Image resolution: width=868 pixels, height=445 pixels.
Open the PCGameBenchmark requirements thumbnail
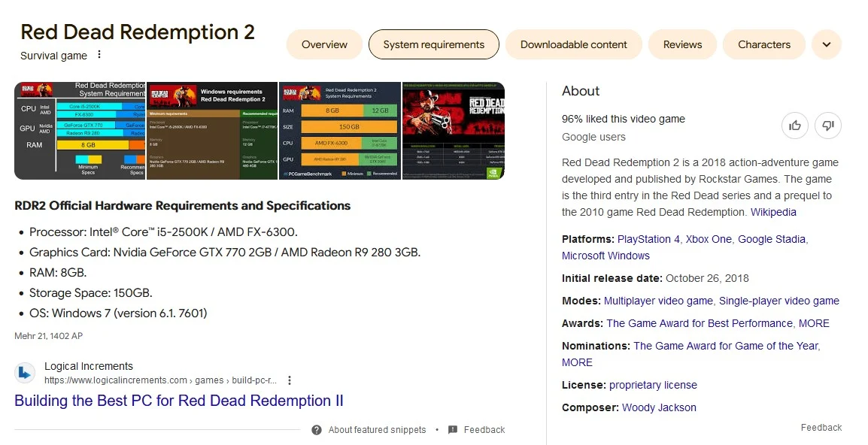pos(340,131)
